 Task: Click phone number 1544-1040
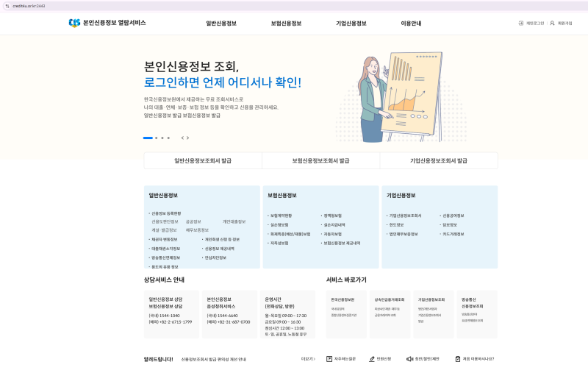[x=170, y=316]
